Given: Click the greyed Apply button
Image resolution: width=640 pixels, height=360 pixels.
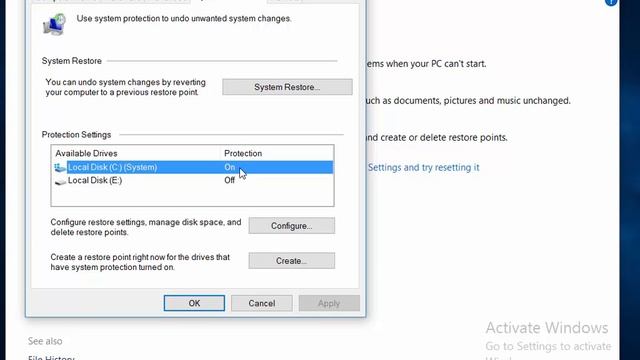Looking at the screenshot, I should tap(329, 303).
